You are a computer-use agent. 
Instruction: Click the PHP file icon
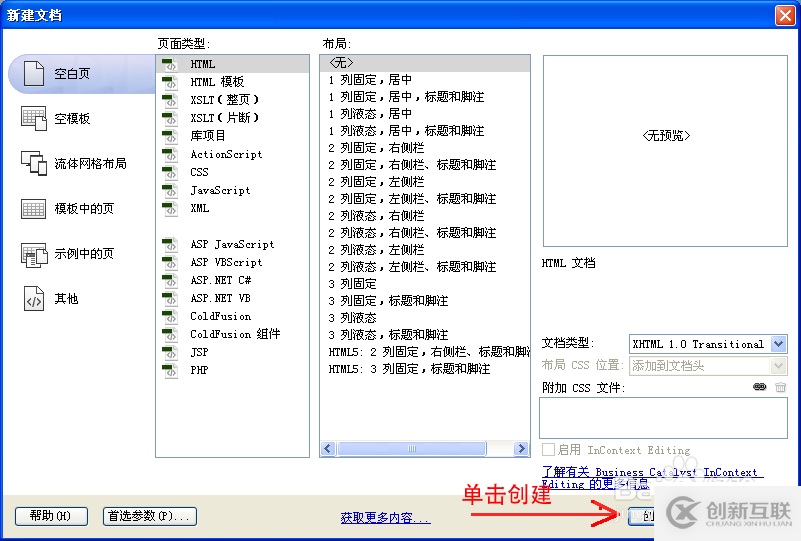pyautogui.click(x=170, y=370)
